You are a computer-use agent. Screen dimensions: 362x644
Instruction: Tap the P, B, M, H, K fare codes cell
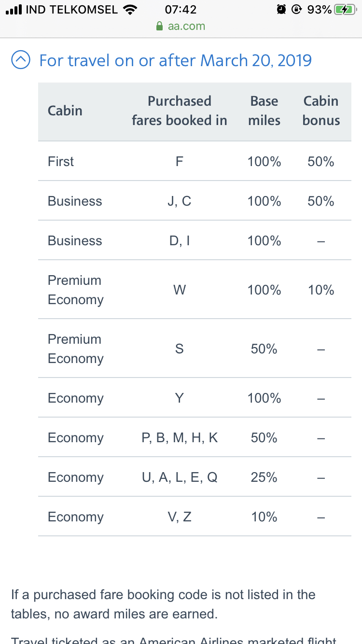180,437
